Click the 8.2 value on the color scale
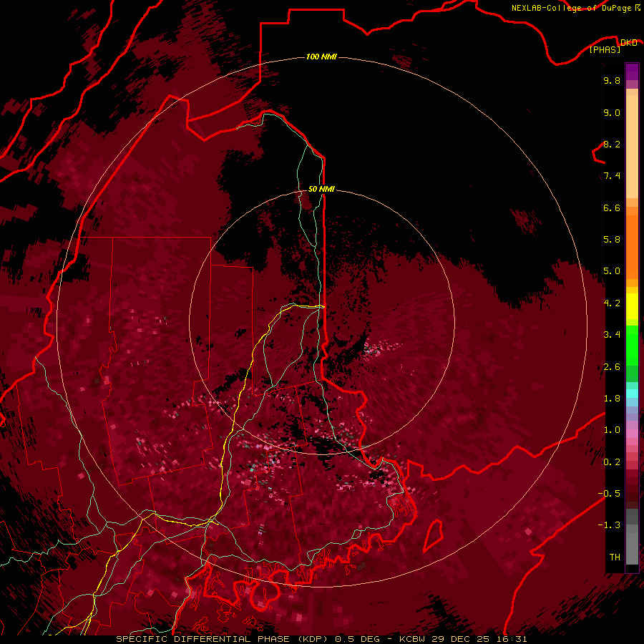The image size is (644, 644). point(612,144)
